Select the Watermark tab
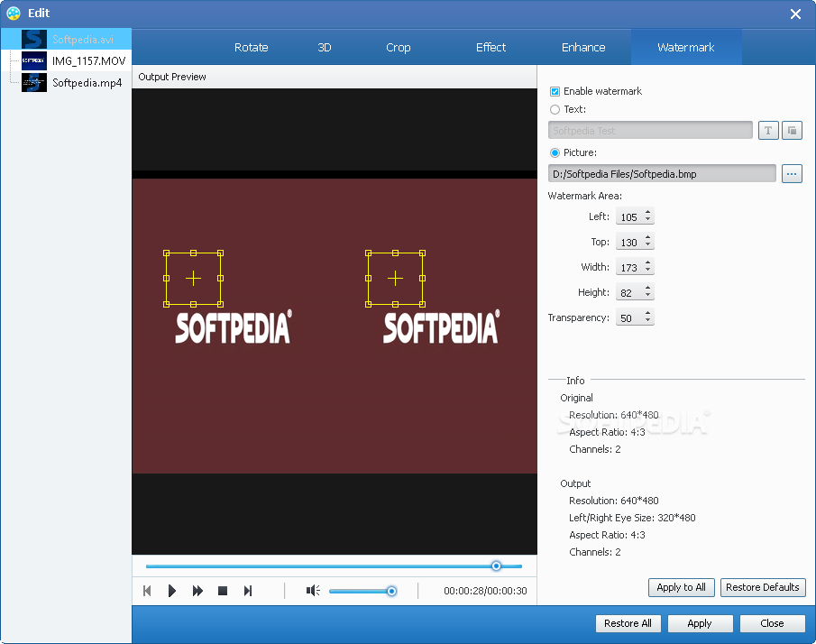The width and height of the screenshot is (816, 644). (686, 48)
